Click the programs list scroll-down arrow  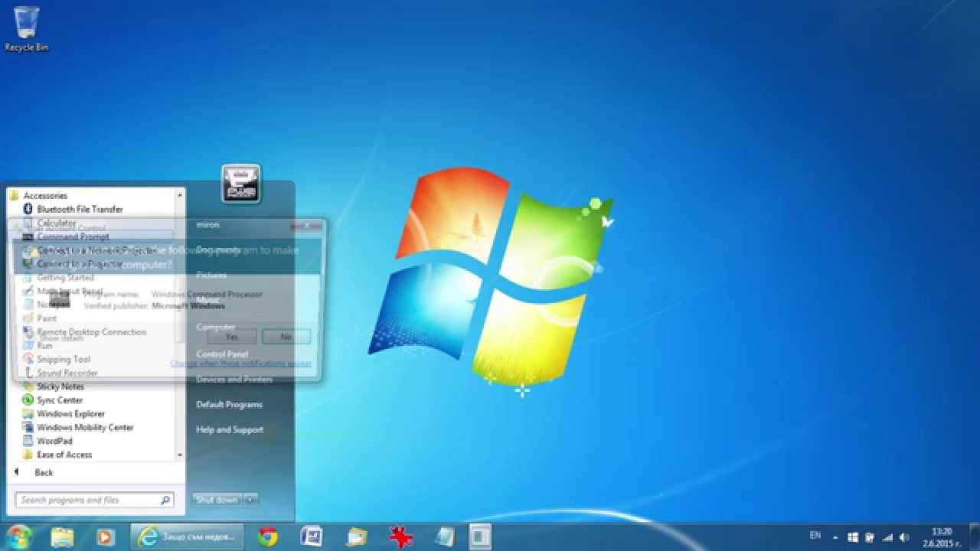pos(181,455)
